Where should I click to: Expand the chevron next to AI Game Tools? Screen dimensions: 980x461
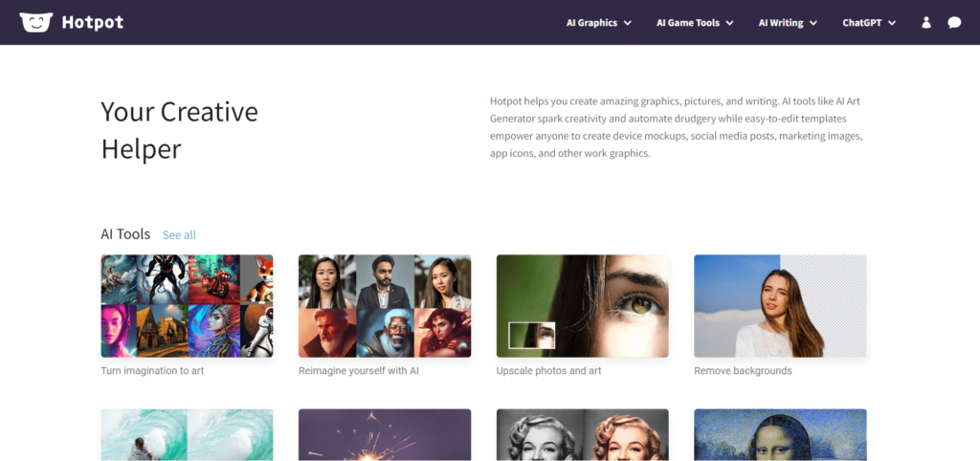(x=728, y=23)
